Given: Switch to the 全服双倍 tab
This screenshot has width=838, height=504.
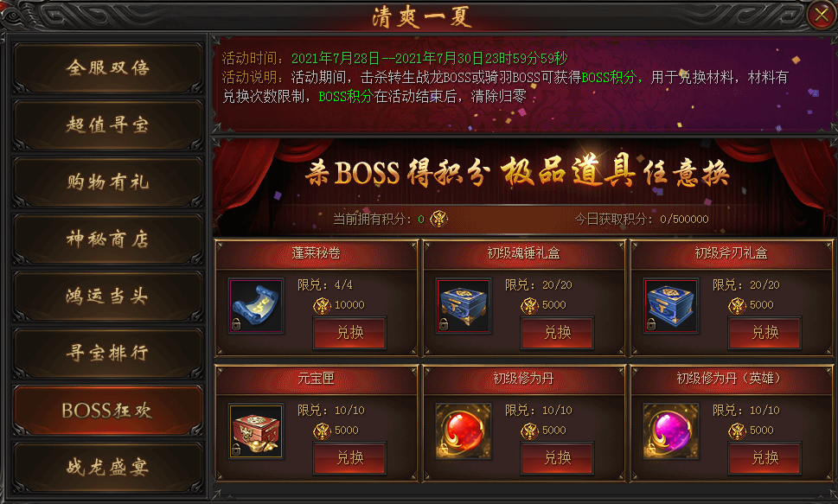Looking at the screenshot, I should pos(108,68).
